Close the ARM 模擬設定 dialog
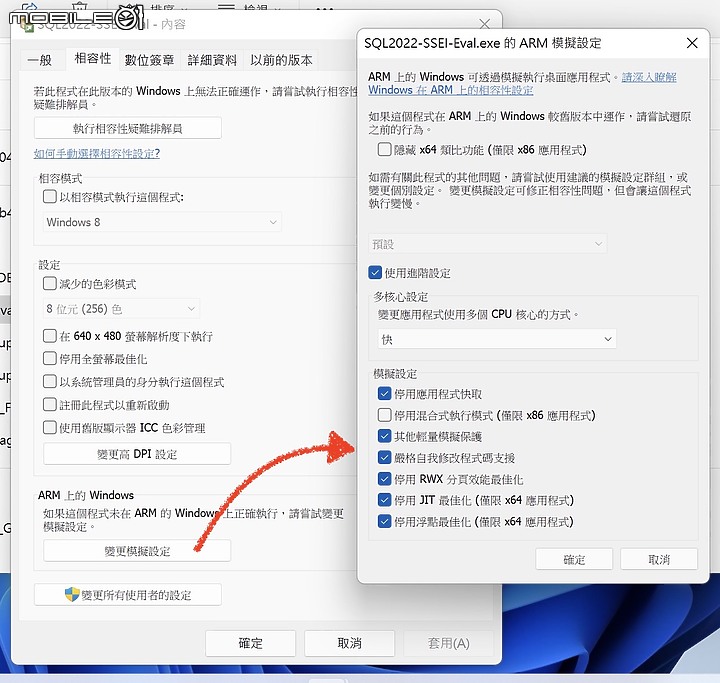Screen dimensions: 720x683 coord(692,43)
